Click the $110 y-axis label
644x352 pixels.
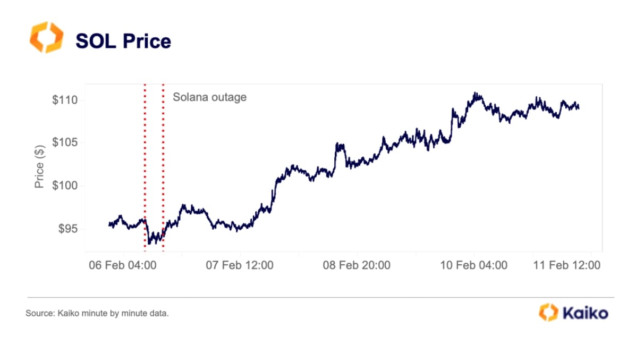coord(65,100)
